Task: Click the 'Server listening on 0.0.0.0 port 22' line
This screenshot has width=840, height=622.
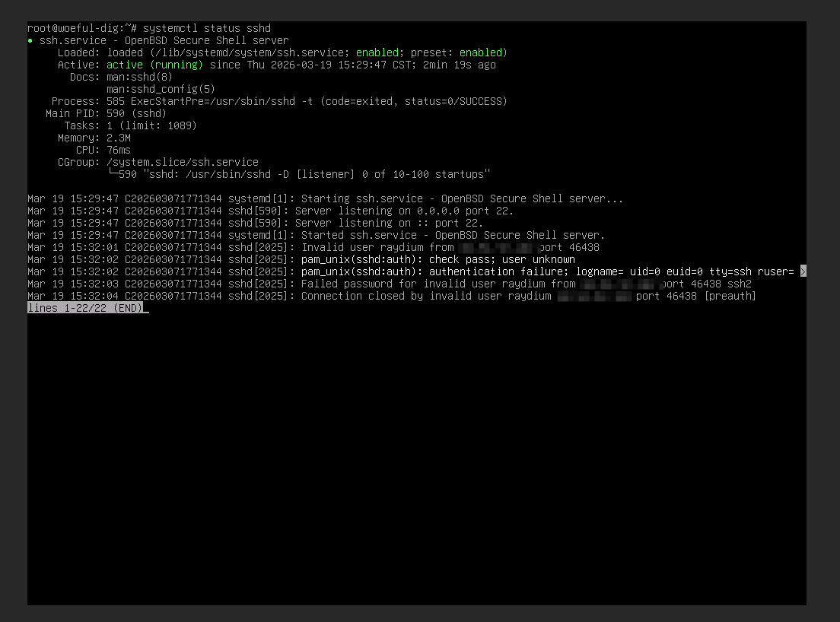Action: (403, 211)
